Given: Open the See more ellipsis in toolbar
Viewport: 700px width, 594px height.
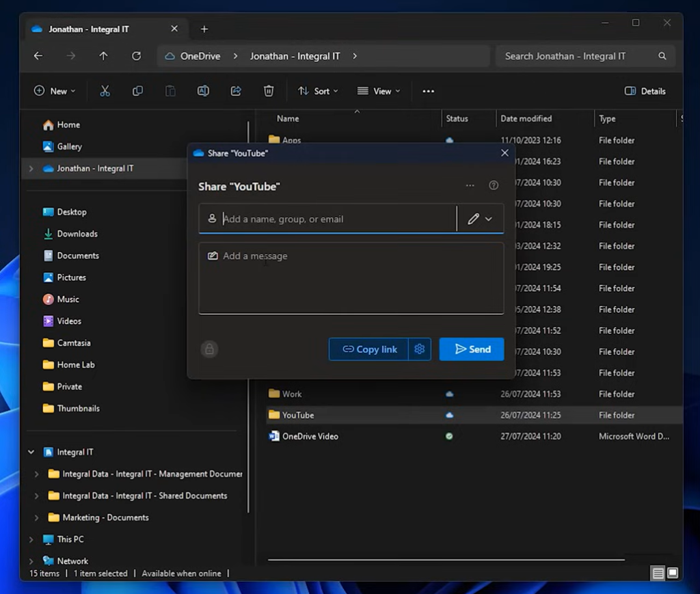Looking at the screenshot, I should point(428,91).
